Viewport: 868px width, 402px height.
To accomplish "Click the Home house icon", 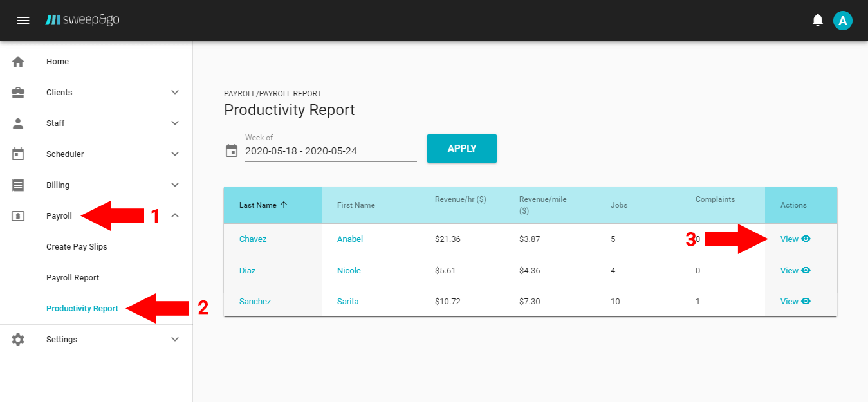I will pyautogui.click(x=18, y=62).
